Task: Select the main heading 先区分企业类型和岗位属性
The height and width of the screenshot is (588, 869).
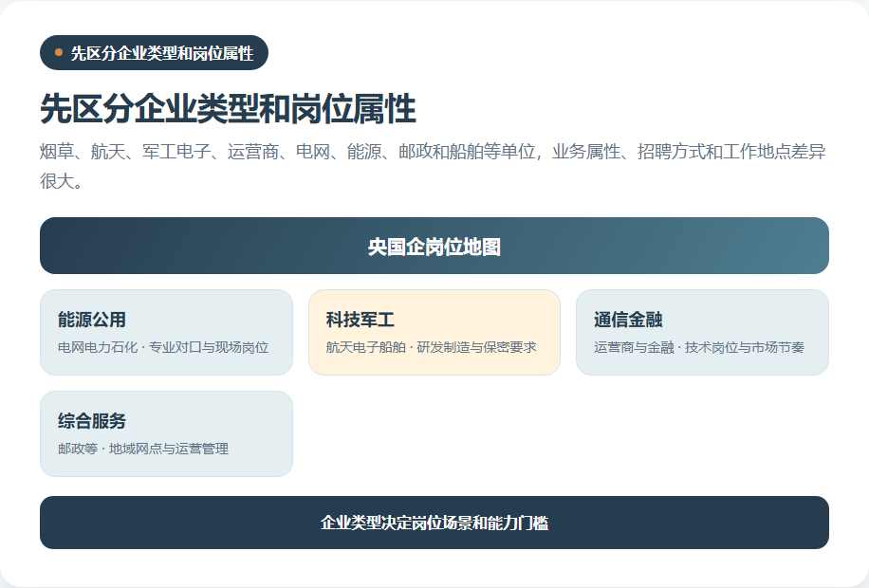Action: tap(228, 109)
